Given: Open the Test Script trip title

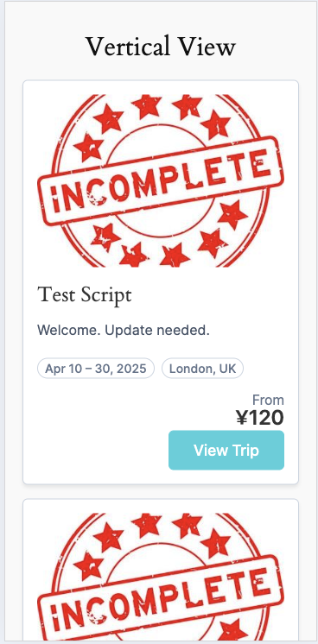Looking at the screenshot, I should pyautogui.click(x=85, y=295).
